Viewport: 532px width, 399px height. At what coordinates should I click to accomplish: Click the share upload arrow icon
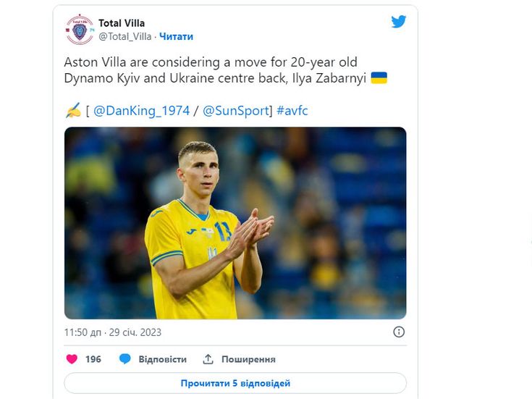point(208,359)
